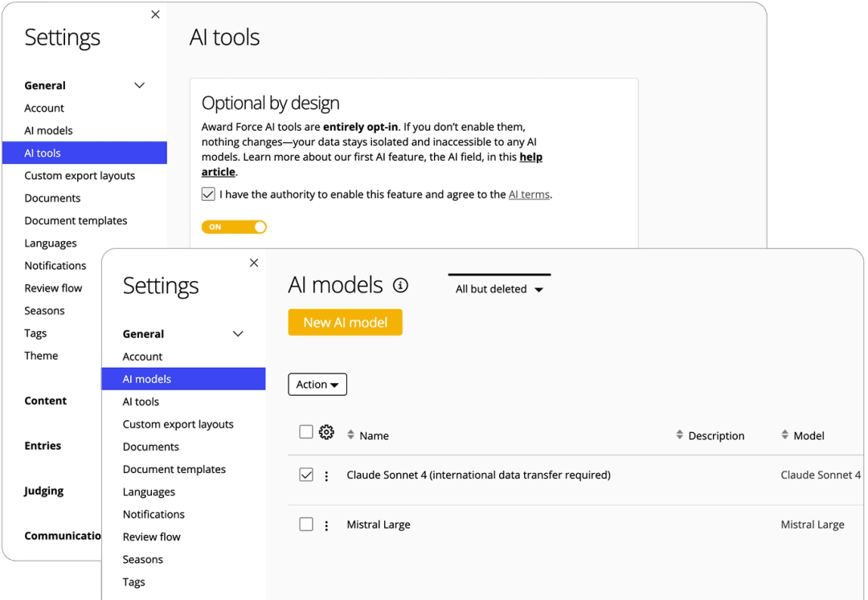Uncheck the Claude Sonnet 4 row checkbox
Image resolution: width=868 pixels, height=600 pixels.
[x=306, y=475]
